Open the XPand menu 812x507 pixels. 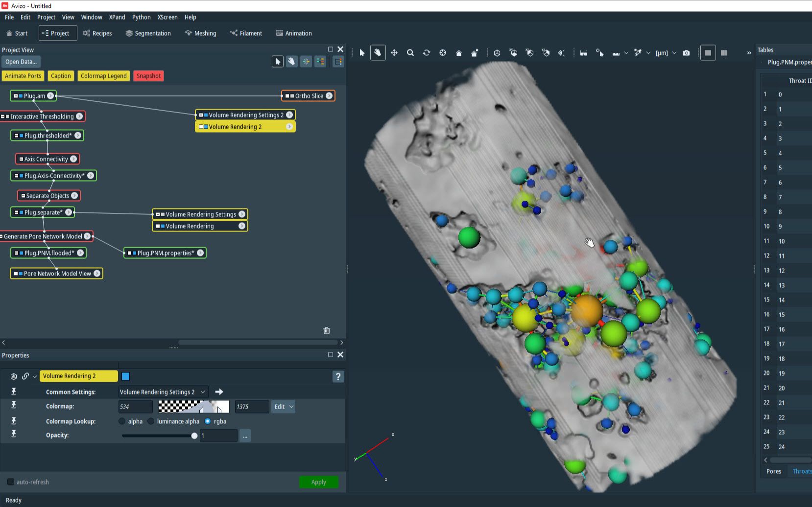point(117,17)
